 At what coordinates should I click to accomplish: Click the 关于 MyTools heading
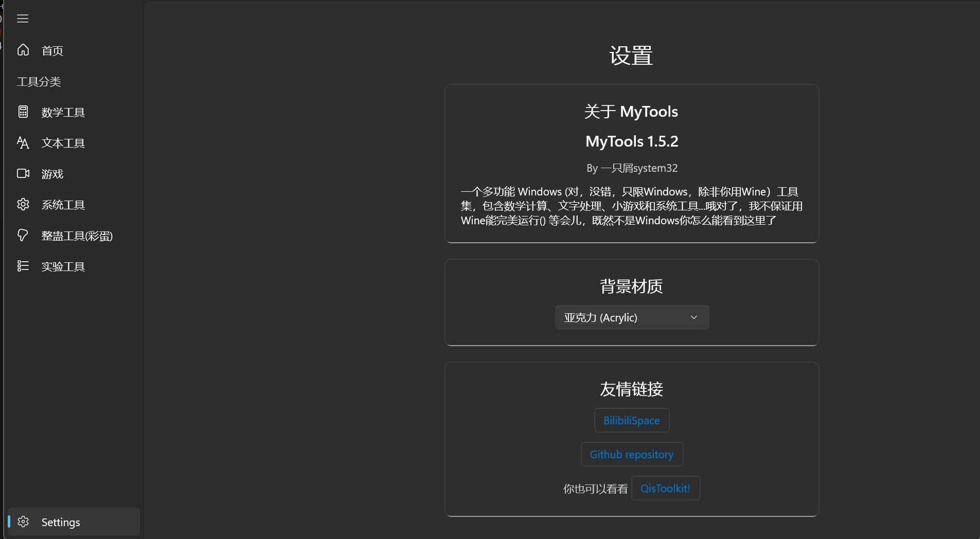(631, 112)
